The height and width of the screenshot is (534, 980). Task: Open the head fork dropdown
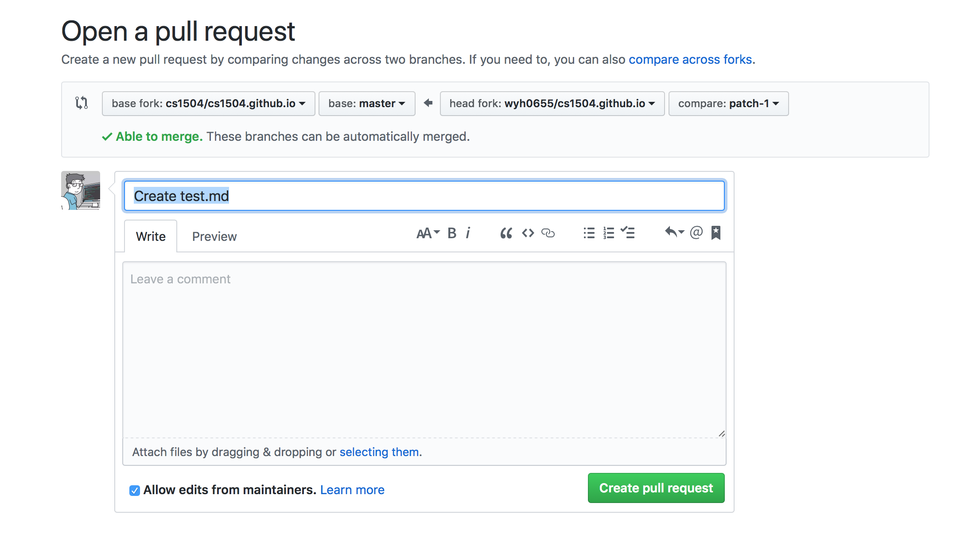coord(552,104)
